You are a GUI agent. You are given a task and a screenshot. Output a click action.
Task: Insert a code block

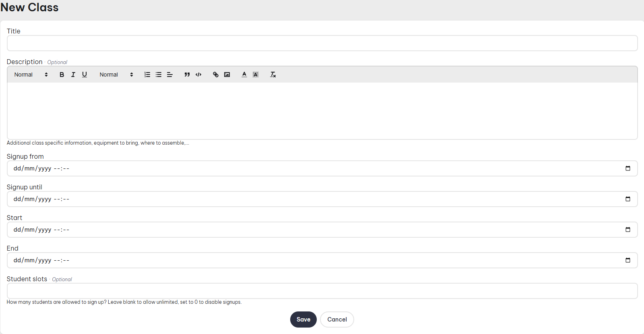198,75
